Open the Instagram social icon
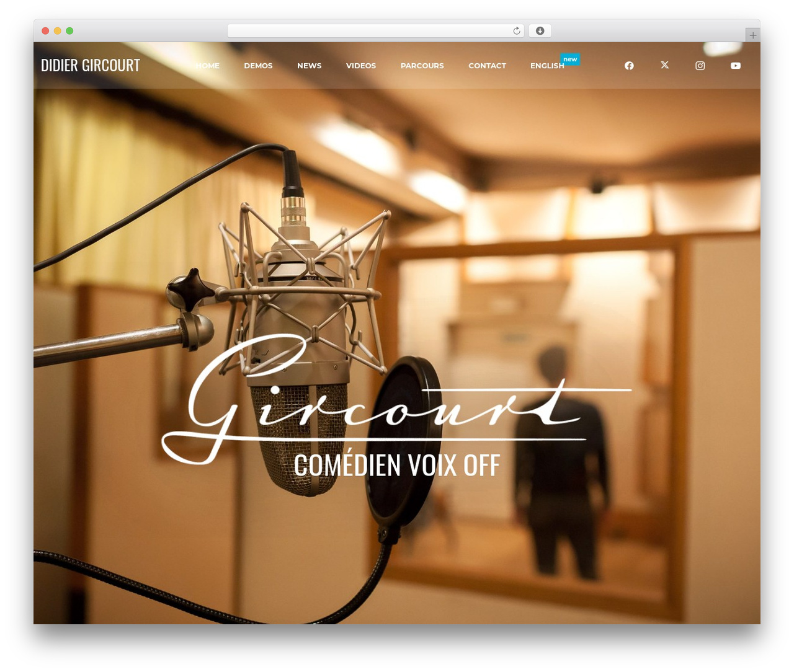Image resolution: width=794 pixels, height=672 pixels. [x=700, y=66]
